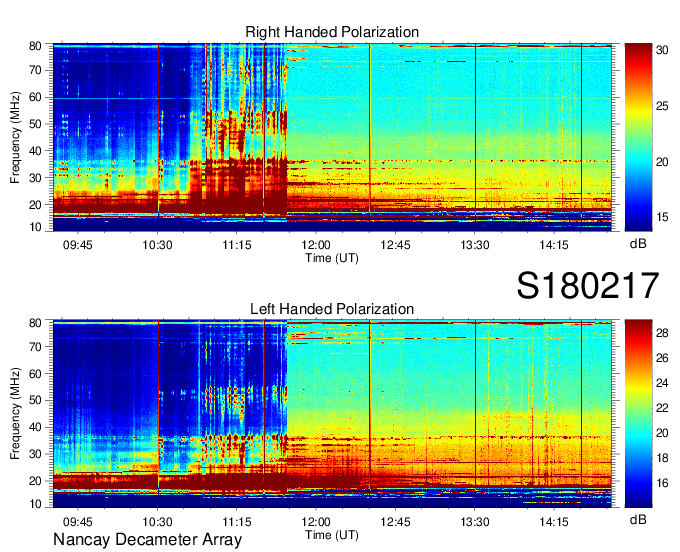Click the 10 MHz tick on the top plot
This screenshot has height=552, width=680.
[35, 227]
